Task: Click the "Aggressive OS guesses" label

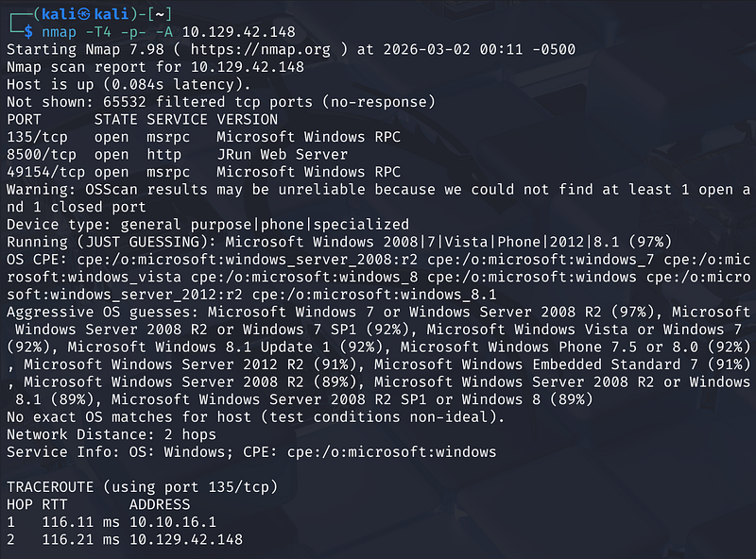Action: pyautogui.click(x=102, y=311)
